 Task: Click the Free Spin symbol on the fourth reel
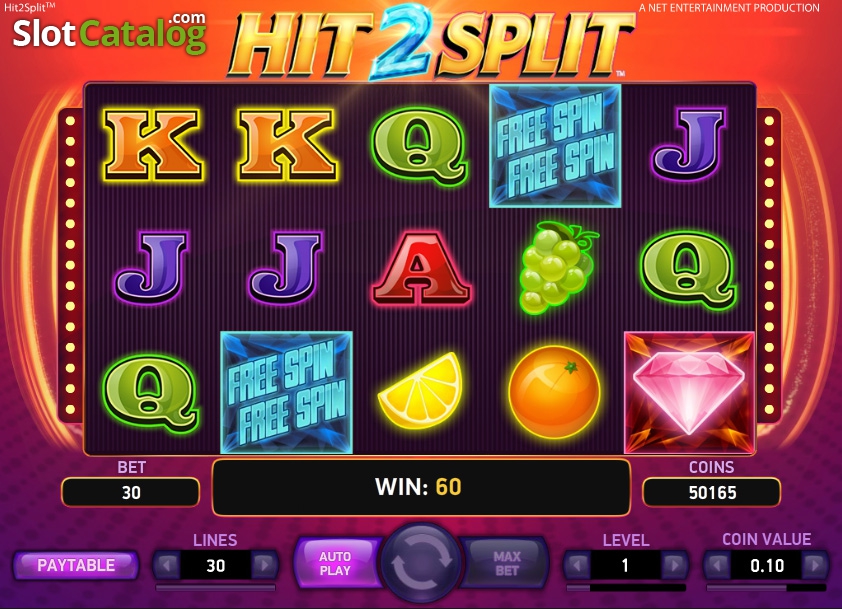pyautogui.click(x=555, y=146)
